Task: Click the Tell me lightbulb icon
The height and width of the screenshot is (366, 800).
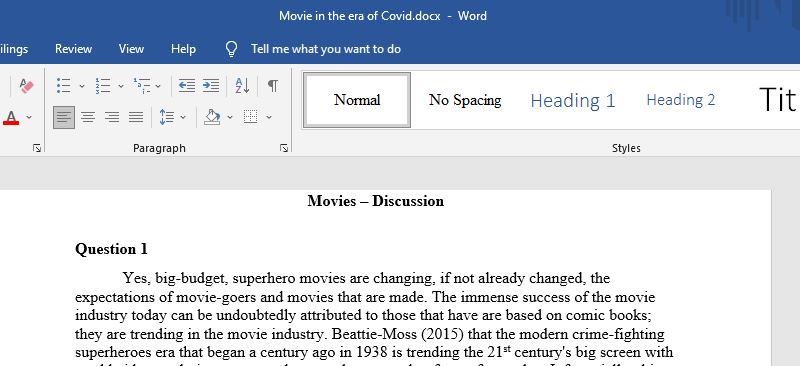Action: [x=231, y=49]
